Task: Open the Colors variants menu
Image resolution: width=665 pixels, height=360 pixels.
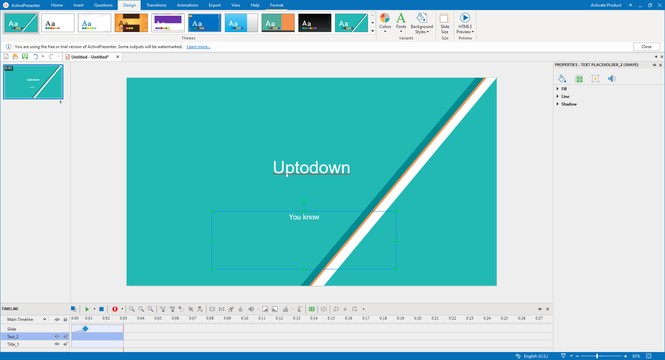Action: [x=385, y=23]
